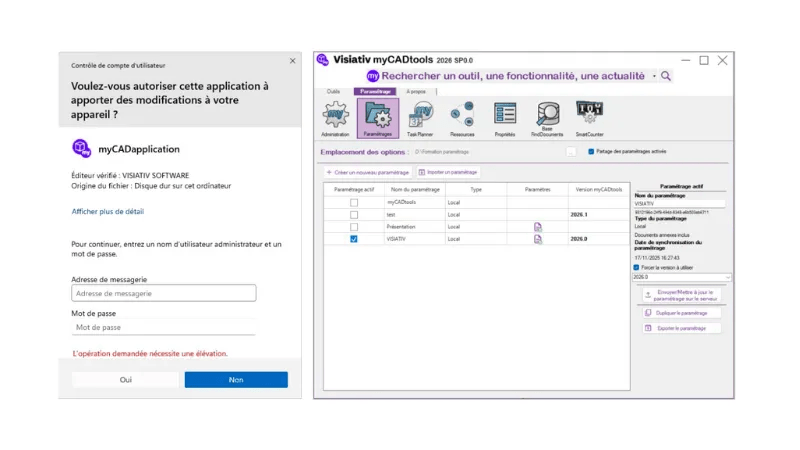Click 'Créer un nouveau paramétrage' button
The height and width of the screenshot is (450, 800).
pyautogui.click(x=367, y=172)
